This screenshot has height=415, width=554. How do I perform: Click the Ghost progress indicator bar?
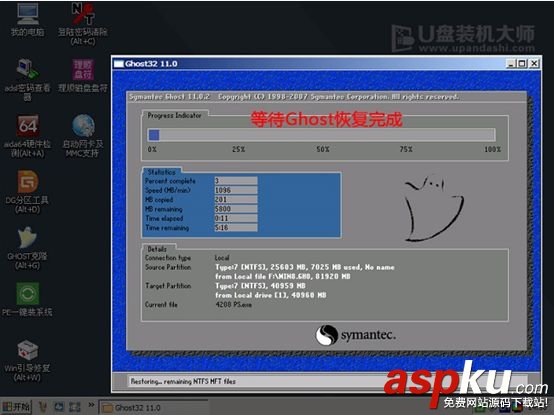pos(321,135)
